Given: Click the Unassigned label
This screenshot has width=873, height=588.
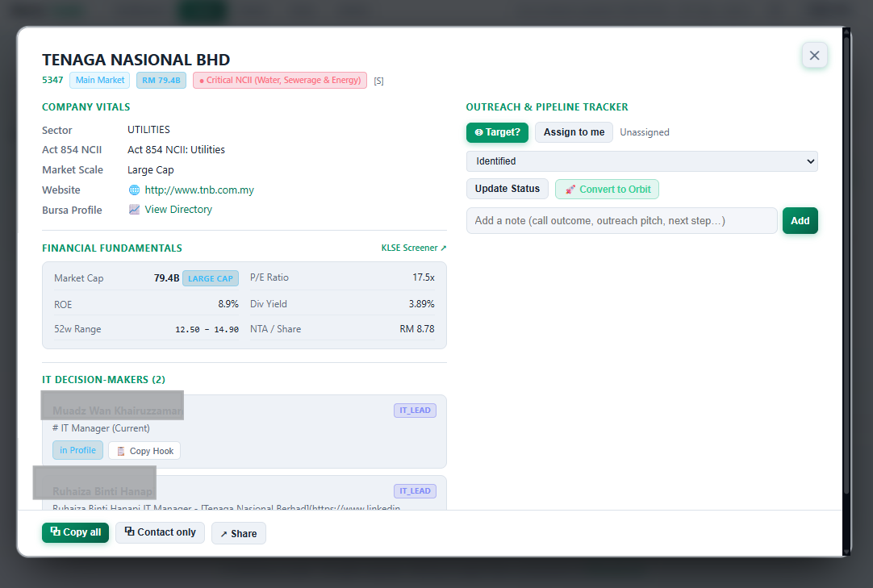Looking at the screenshot, I should [644, 132].
